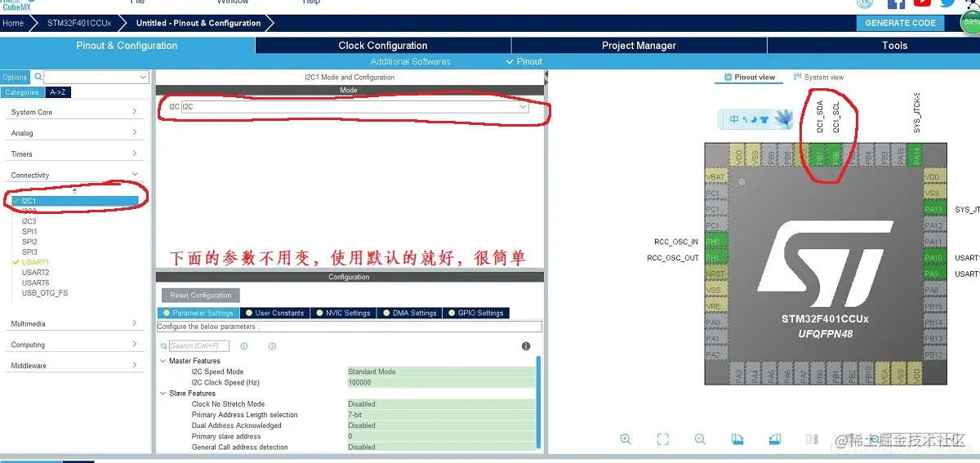Image resolution: width=980 pixels, height=463 pixels.
Task: Switch to Project Manager tab
Action: tap(639, 46)
